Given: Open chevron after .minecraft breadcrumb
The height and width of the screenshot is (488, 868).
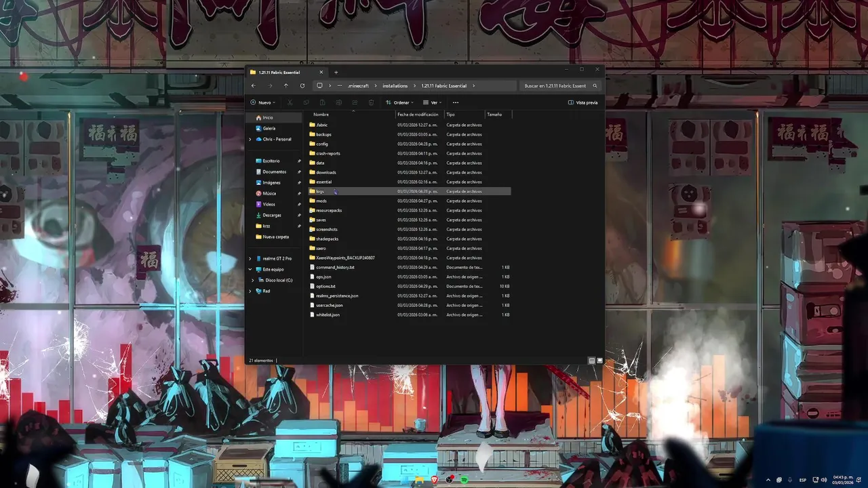Looking at the screenshot, I should (x=376, y=86).
